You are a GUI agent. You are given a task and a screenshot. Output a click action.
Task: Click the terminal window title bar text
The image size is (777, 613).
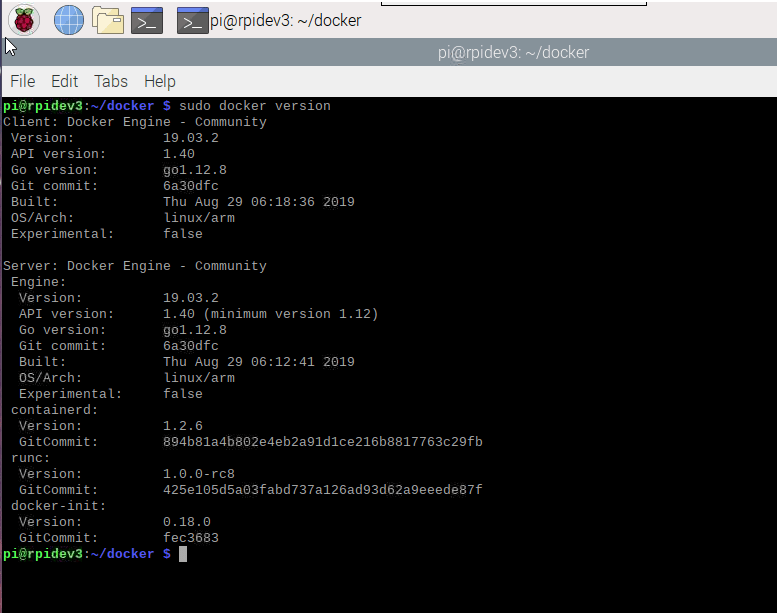[x=513, y=52]
